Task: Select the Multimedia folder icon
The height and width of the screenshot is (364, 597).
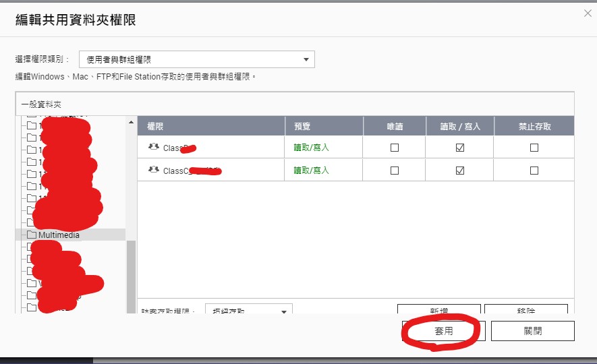Action: click(x=31, y=235)
